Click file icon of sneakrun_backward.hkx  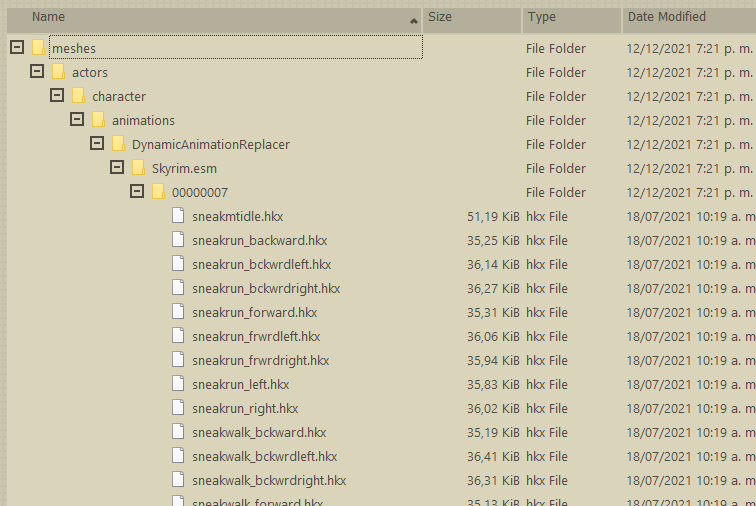[x=178, y=239]
